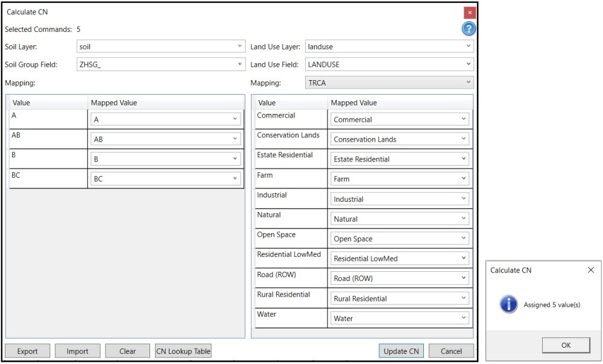Open the CN Lookup Table
The height and width of the screenshot is (364, 603).
click(x=182, y=351)
